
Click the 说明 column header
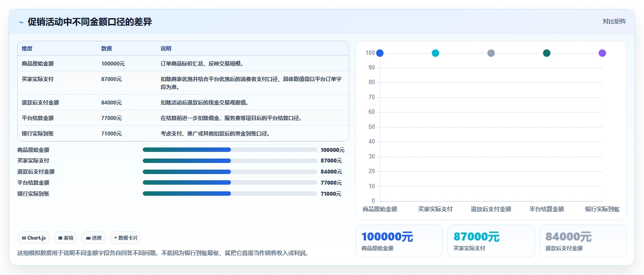click(166, 49)
